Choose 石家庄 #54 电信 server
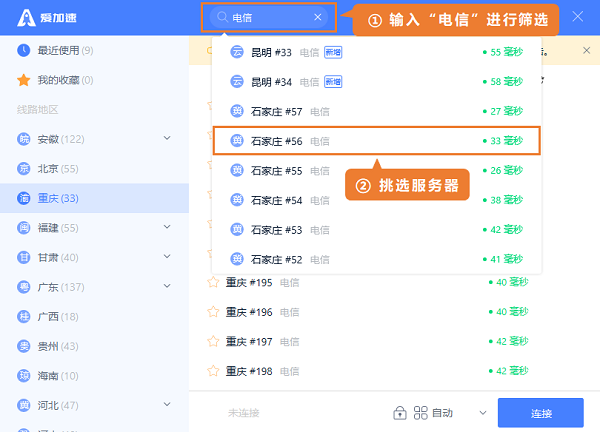 coord(377,200)
